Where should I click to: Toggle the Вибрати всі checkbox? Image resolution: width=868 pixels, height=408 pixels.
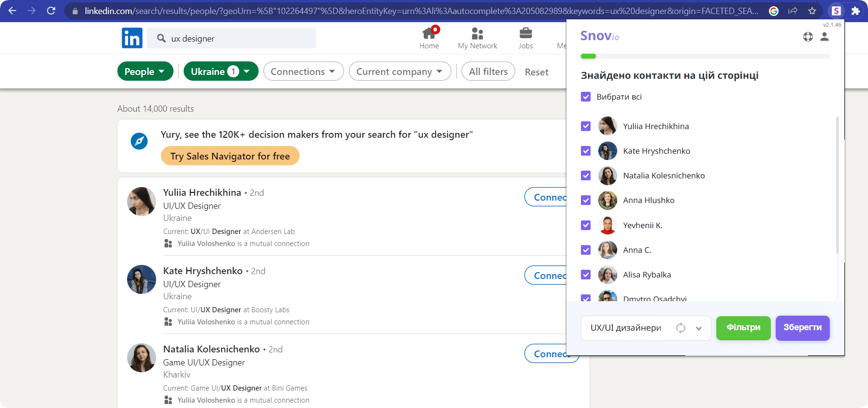click(586, 97)
